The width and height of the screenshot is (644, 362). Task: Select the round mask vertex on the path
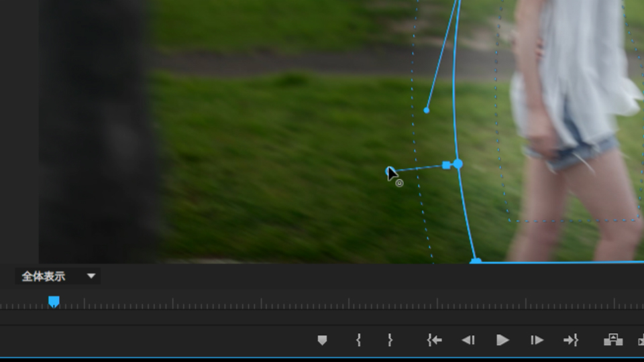(x=458, y=164)
